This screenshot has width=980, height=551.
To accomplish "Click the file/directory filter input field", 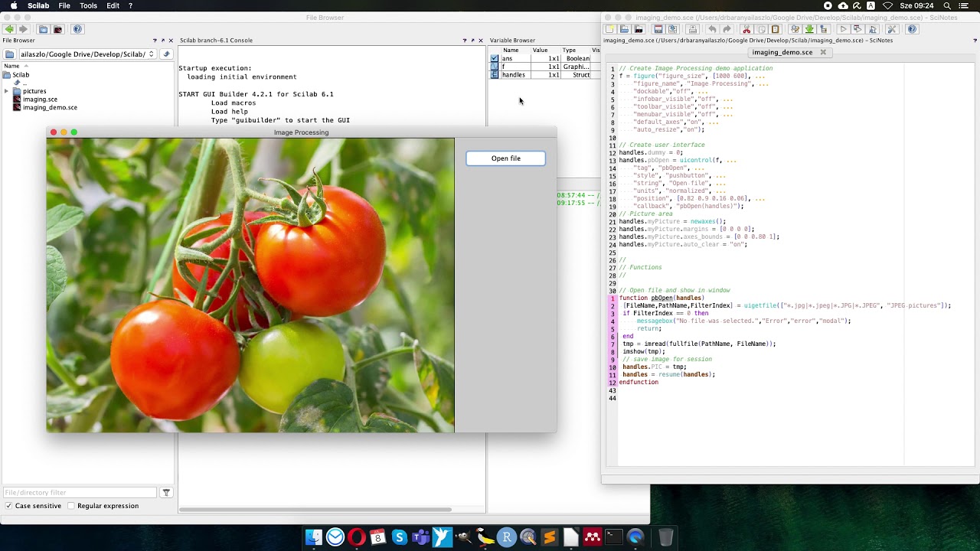I will pos(80,493).
